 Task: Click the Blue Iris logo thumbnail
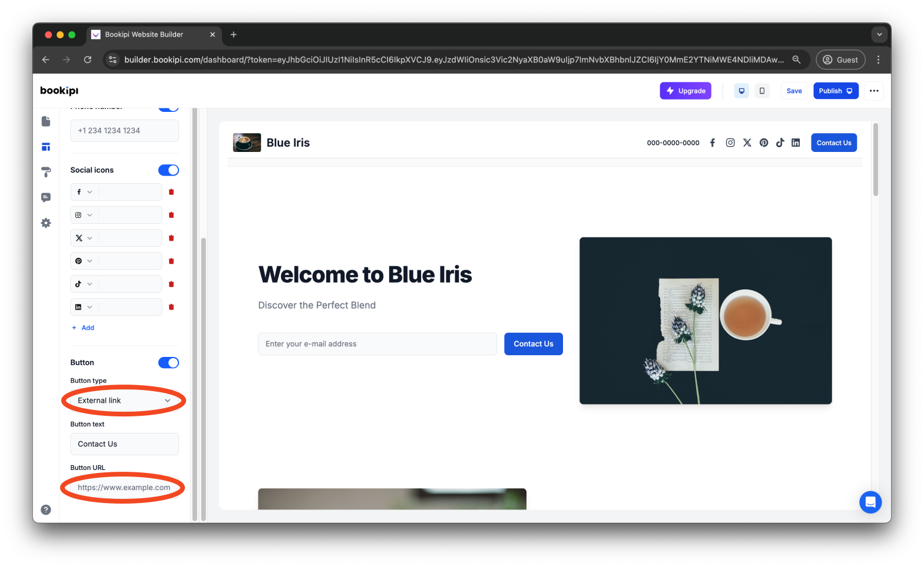coord(247,143)
